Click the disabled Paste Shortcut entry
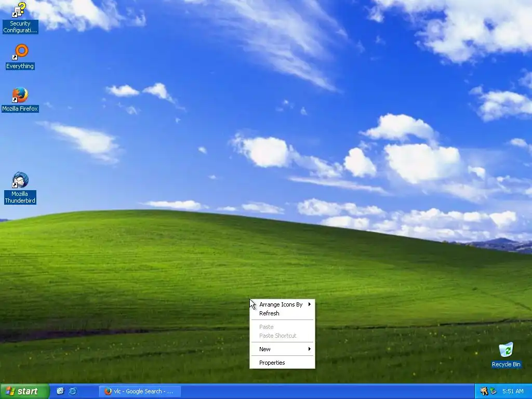This screenshot has width=532, height=399. pyautogui.click(x=282, y=336)
